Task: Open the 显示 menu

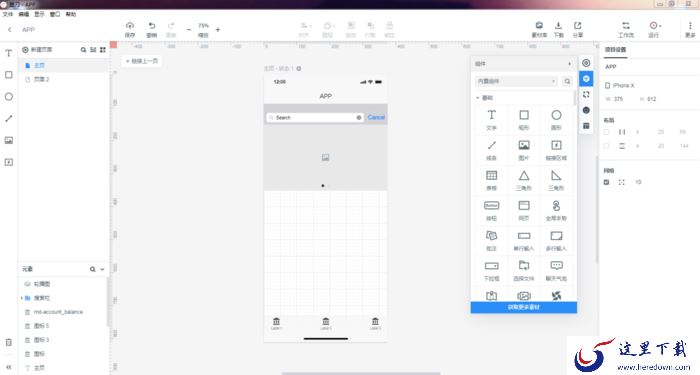Action: [x=39, y=14]
